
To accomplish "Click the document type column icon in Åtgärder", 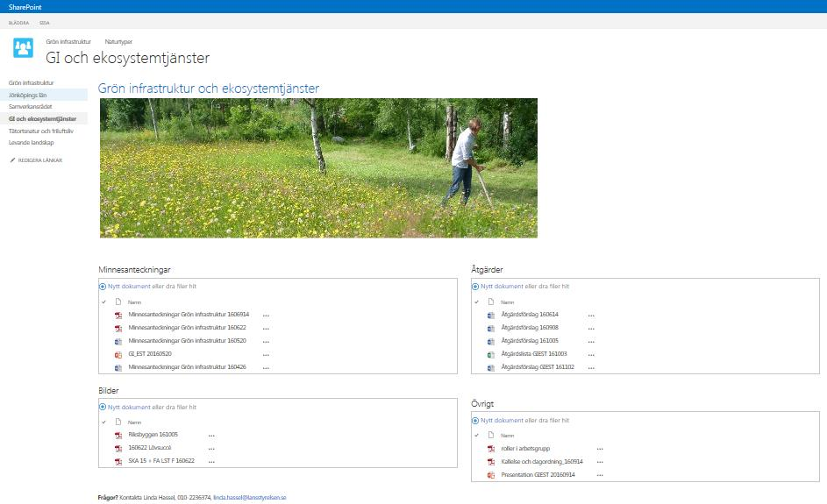I will click(x=490, y=302).
